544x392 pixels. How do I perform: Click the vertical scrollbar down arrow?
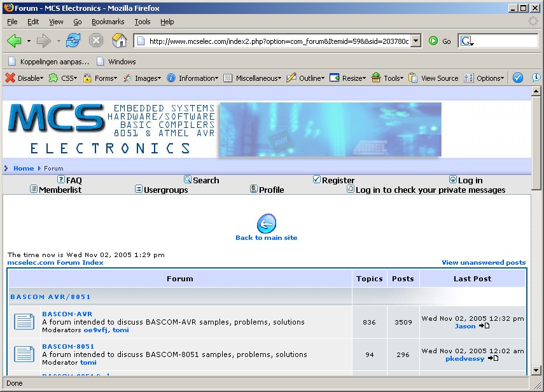click(x=536, y=370)
